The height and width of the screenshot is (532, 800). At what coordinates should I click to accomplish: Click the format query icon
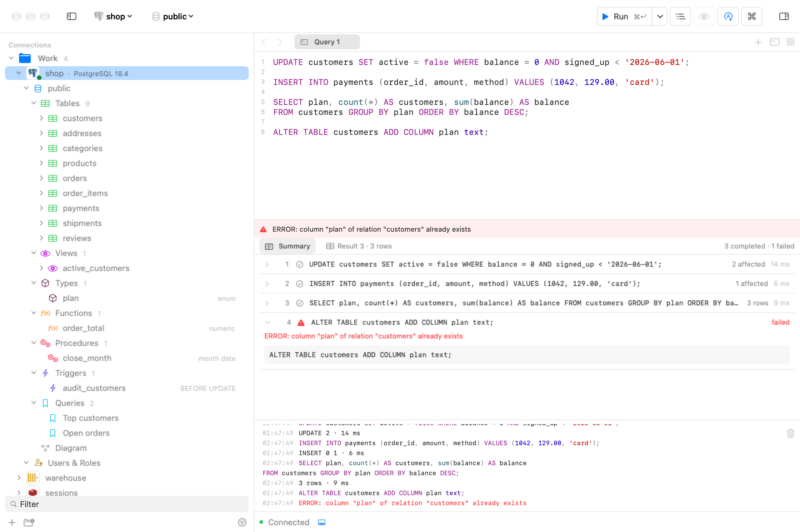[x=681, y=16]
